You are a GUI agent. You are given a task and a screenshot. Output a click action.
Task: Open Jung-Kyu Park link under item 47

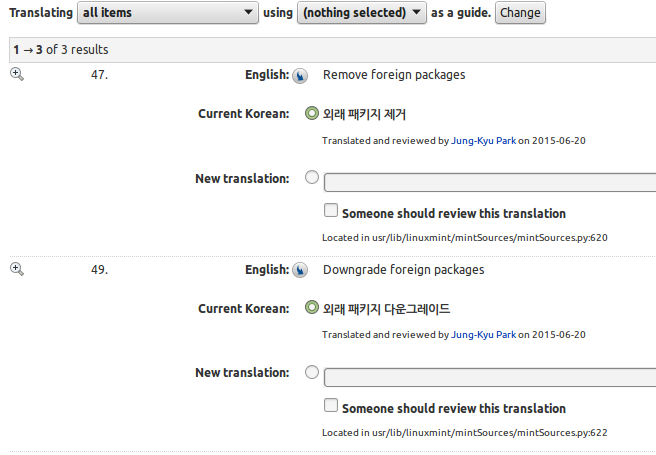pyautogui.click(x=483, y=141)
